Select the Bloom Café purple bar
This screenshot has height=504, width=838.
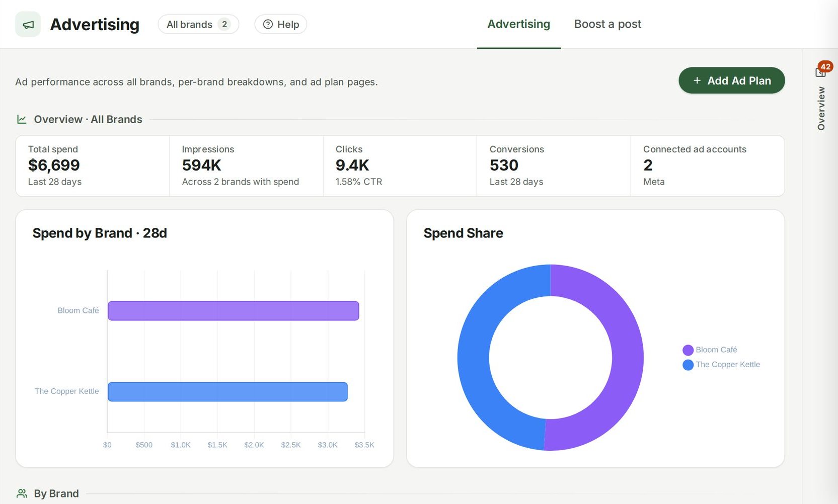[234, 311]
